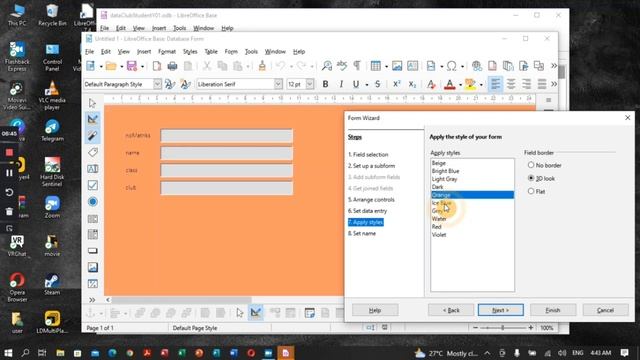Select the Option Button control tool

pyautogui.click(x=93, y=202)
